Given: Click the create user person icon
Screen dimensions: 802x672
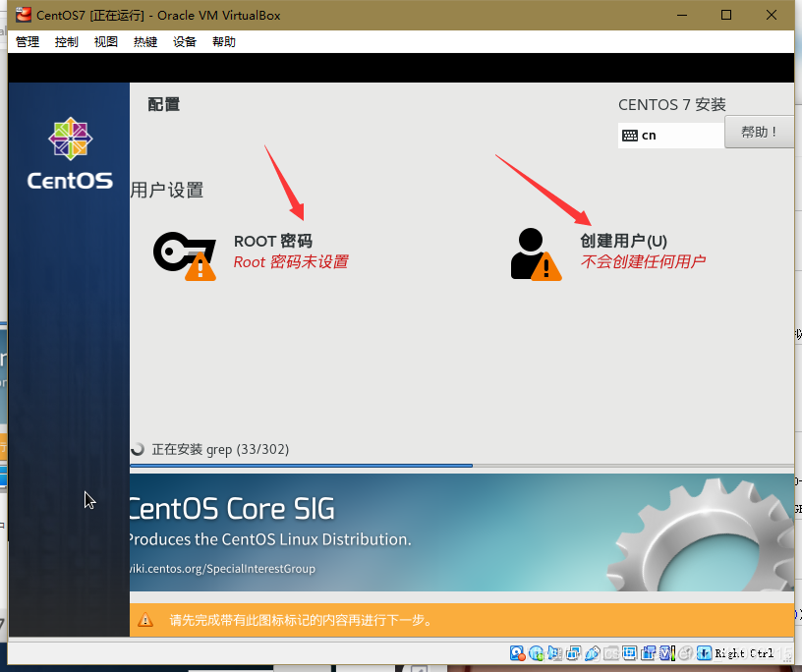Looking at the screenshot, I should click(x=536, y=254).
